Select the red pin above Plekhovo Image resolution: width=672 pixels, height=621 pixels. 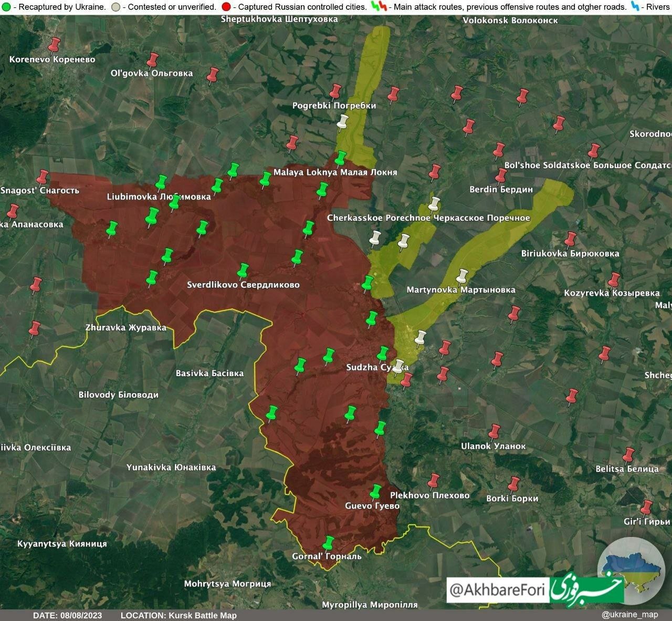(434, 480)
